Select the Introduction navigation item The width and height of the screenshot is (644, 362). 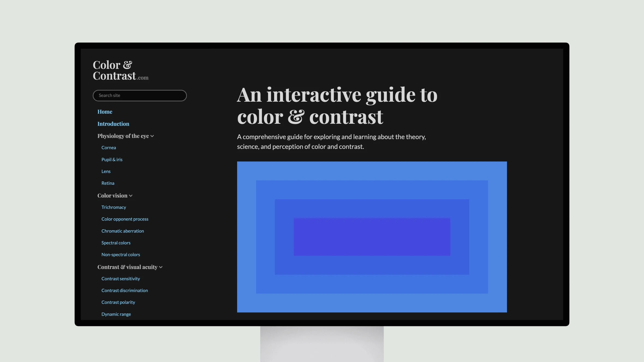coord(113,124)
